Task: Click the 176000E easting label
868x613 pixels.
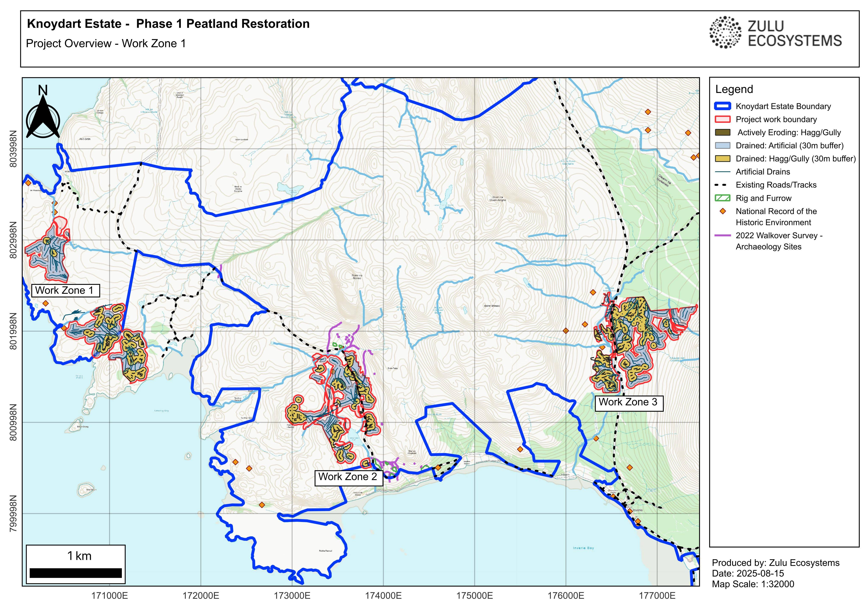Action: (566, 596)
